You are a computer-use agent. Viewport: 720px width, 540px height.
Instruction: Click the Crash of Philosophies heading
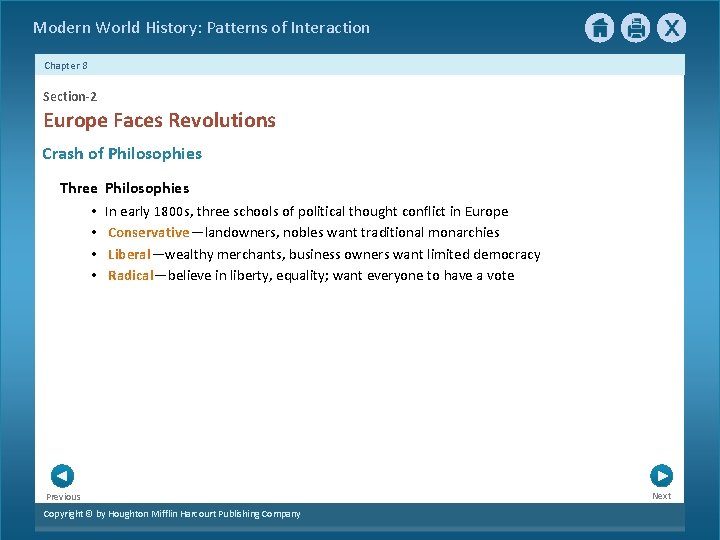[x=122, y=153]
